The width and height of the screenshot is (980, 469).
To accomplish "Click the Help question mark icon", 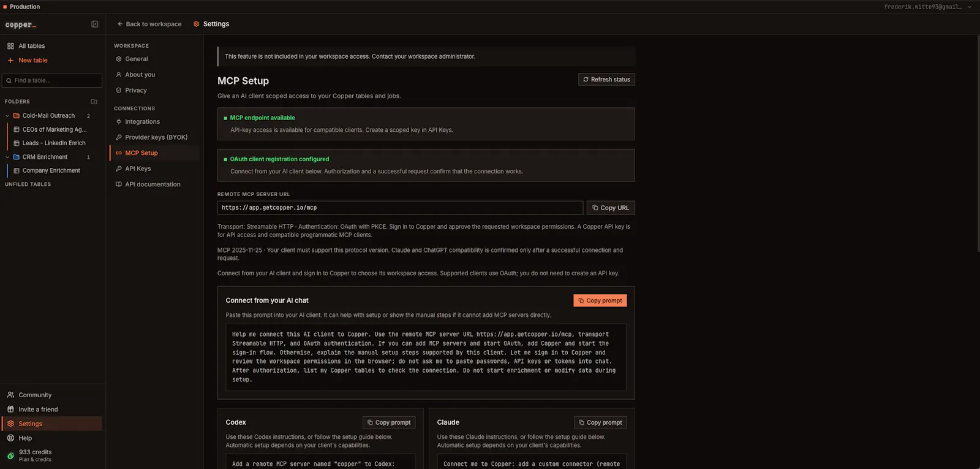I will (x=10, y=438).
